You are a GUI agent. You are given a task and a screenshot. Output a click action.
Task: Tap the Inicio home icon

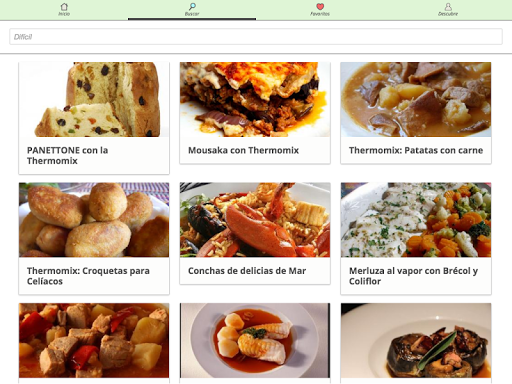click(x=64, y=6)
